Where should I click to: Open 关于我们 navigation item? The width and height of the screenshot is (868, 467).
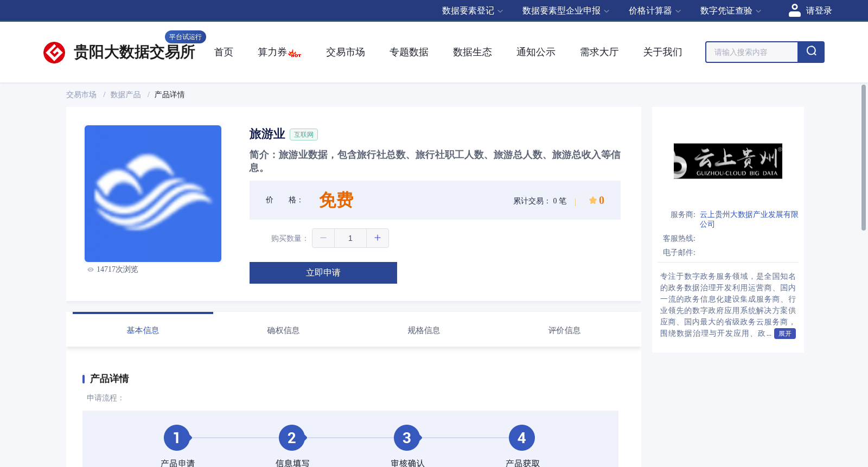tap(663, 52)
